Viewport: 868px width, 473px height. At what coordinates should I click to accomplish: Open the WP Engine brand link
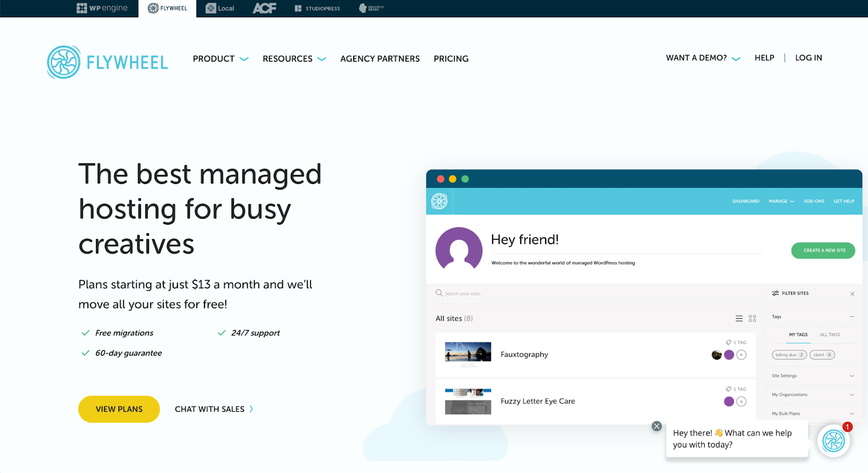[x=102, y=8]
